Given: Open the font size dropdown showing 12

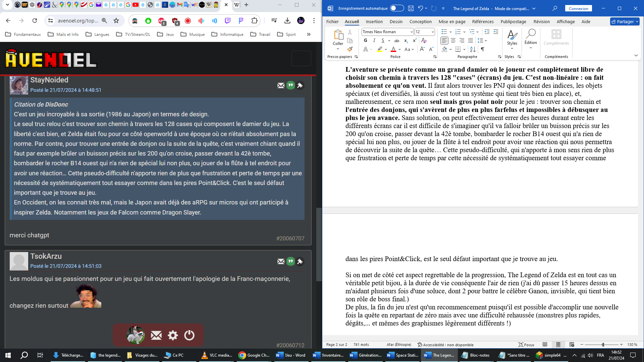Looking at the screenshot, I should (x=433, y=32).
